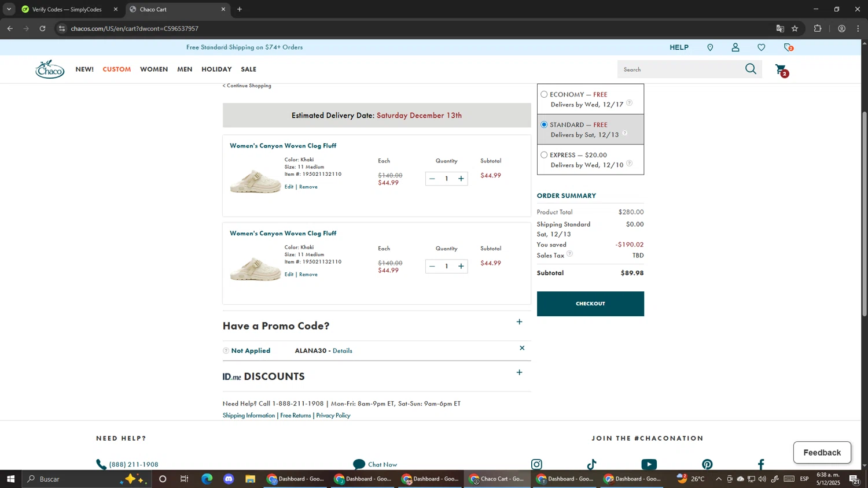Open the wishlist heart icon
The height and width of the screenshot is (488, 868).
pyautogui.click(x=762, y=47)
